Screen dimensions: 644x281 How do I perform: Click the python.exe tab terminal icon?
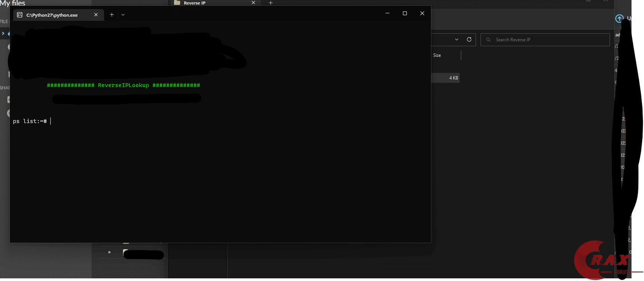pyautogui.click(x=20, y=15)
